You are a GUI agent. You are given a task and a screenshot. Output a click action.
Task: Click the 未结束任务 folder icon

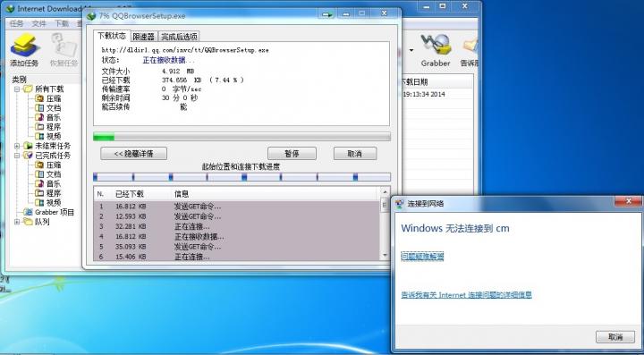click(28, 146)
